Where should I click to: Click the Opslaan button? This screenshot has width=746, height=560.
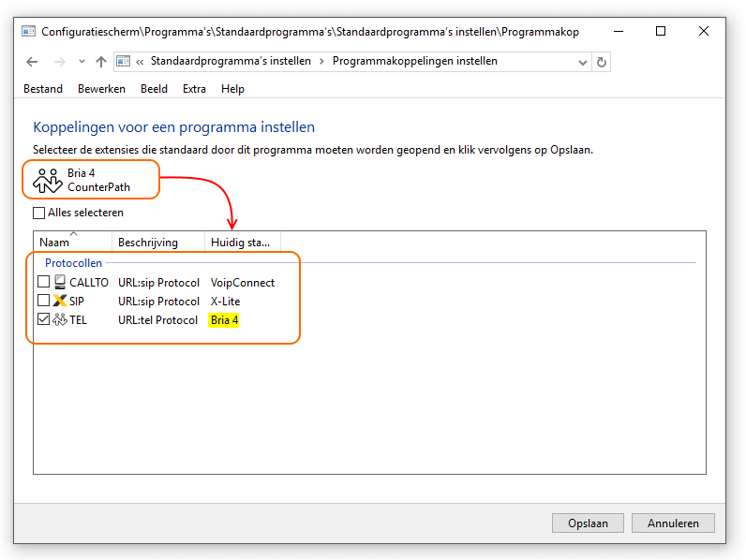point(588,523)
